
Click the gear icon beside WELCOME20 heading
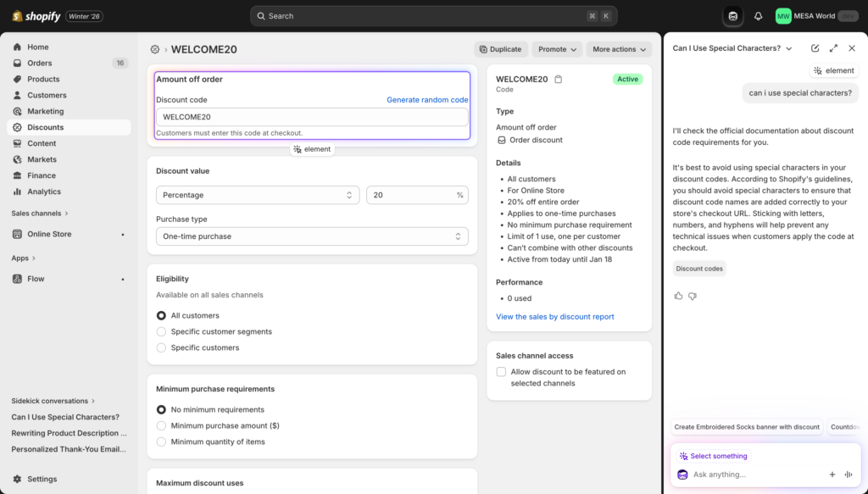[154, 49]
